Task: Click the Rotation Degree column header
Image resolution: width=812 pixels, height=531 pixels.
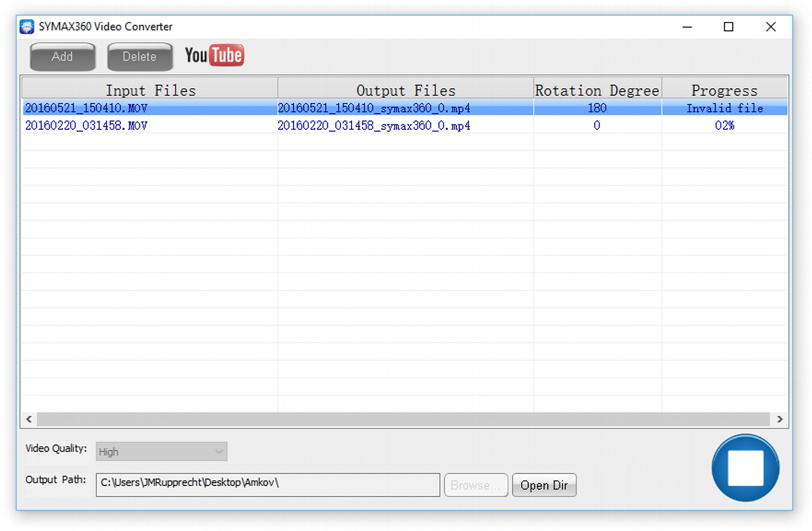Action: tap(597, 90)
